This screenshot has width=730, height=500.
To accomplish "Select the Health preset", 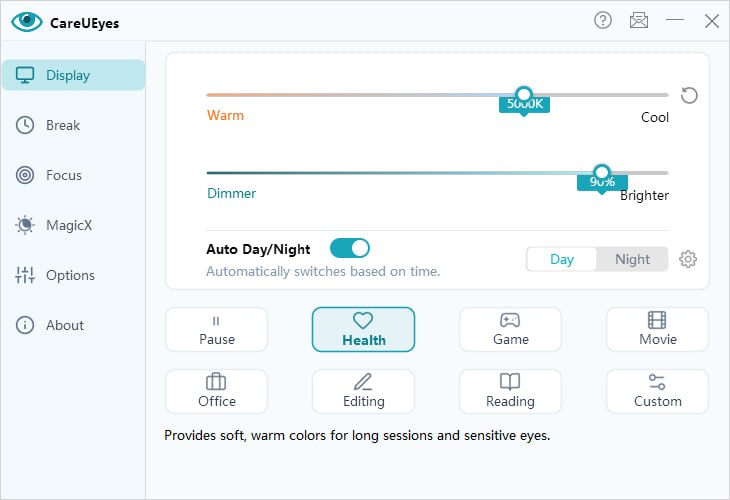I will pos(363,330).
